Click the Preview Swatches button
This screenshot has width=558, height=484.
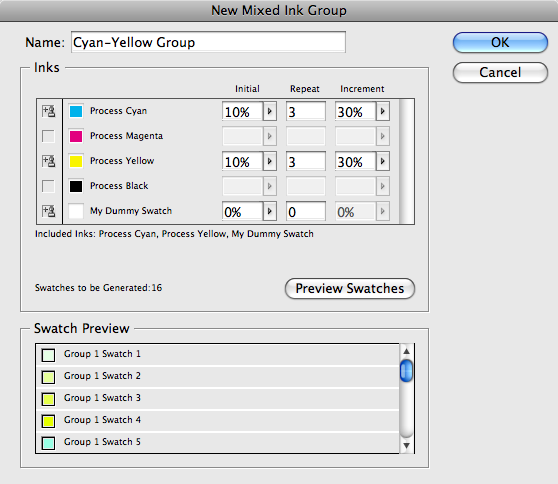click(350, 288)
